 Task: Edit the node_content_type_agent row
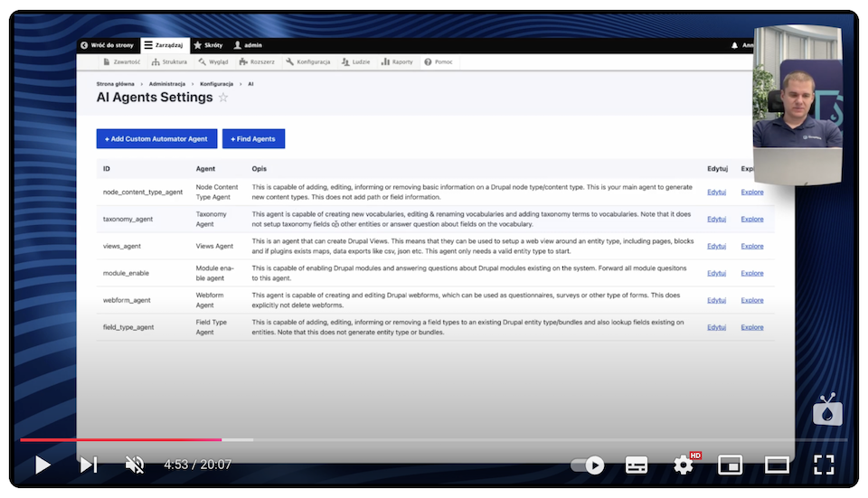pyautogui.click(x=716, y=192)
